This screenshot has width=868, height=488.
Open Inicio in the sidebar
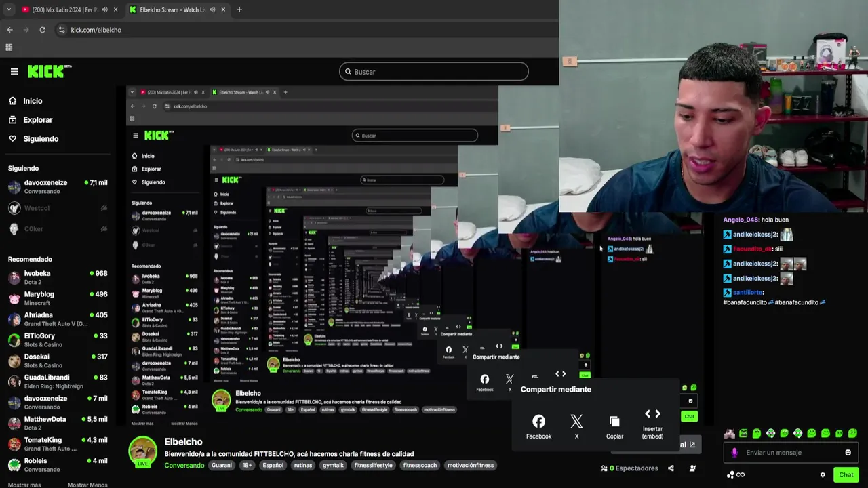tap(33, 101)
